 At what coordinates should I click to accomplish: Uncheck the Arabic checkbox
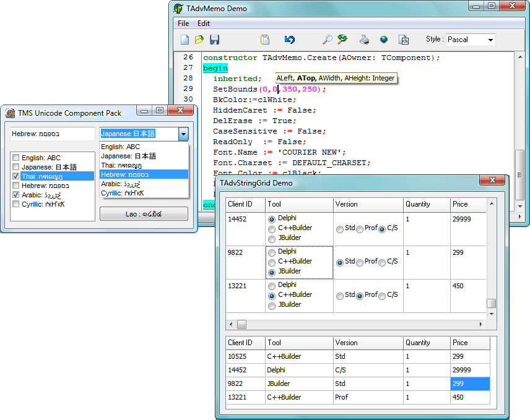[x=15, y=195]
